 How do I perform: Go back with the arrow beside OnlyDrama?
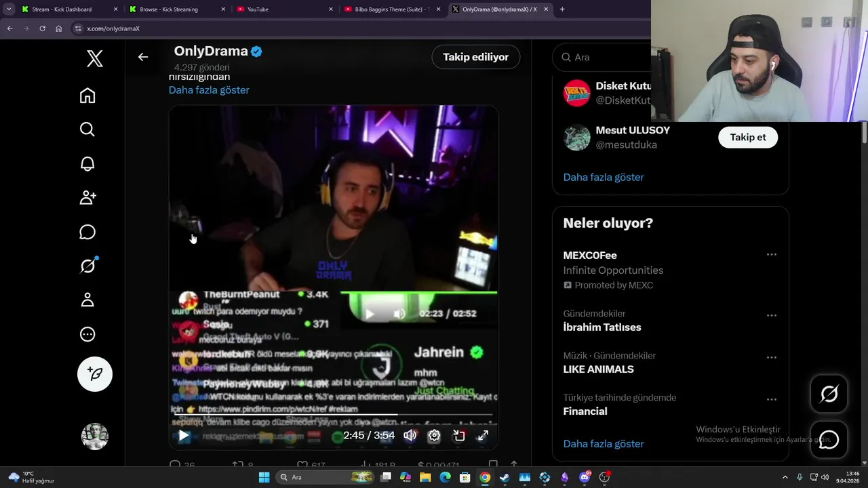(x=143, y=57)
